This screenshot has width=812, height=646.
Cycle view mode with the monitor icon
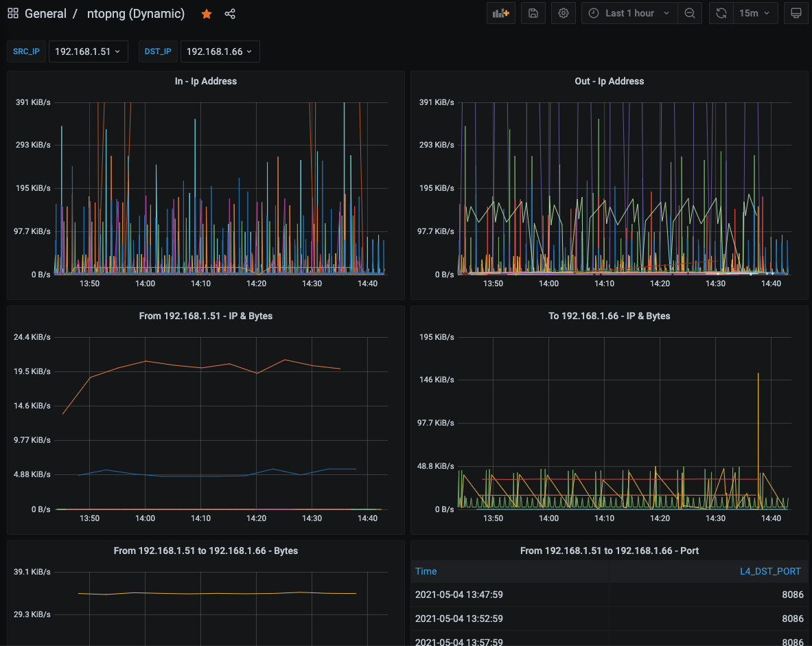pyautogui.click(x=796, y=13)
